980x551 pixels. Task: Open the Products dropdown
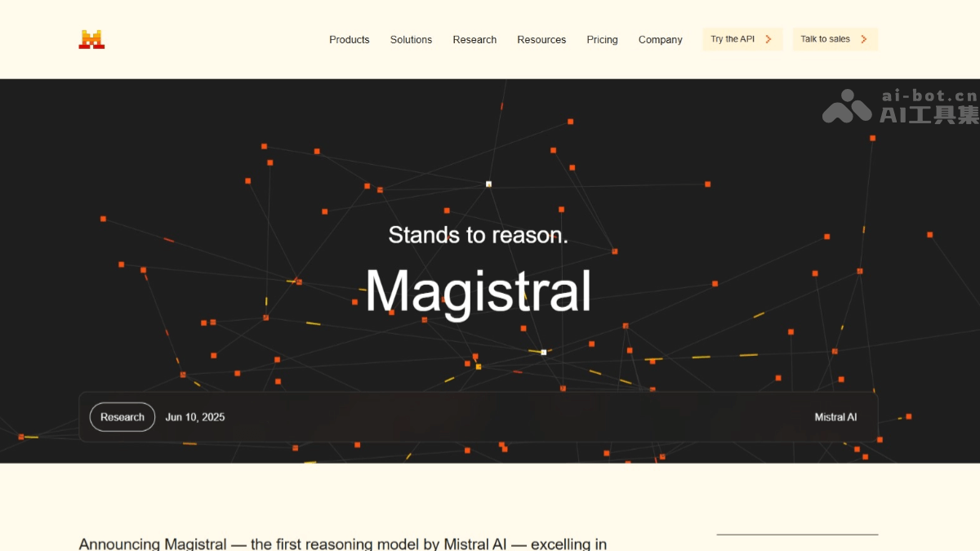349,39
